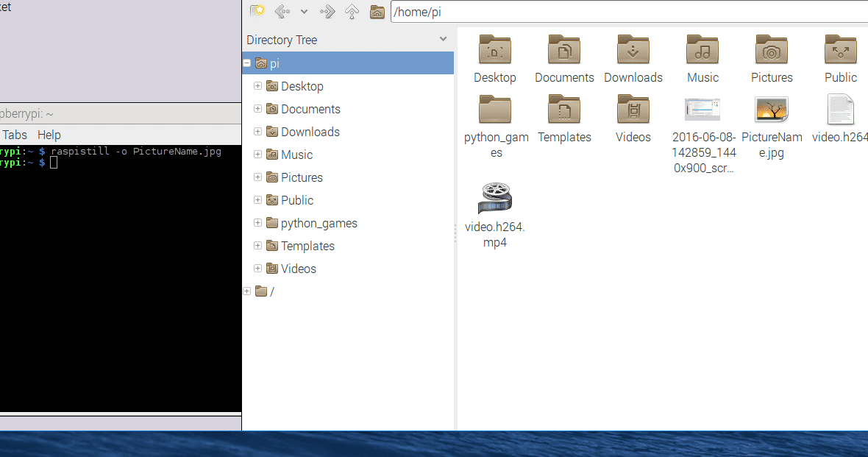
Task: Select the python_games folder icon
Action: (x=494, y=110)
